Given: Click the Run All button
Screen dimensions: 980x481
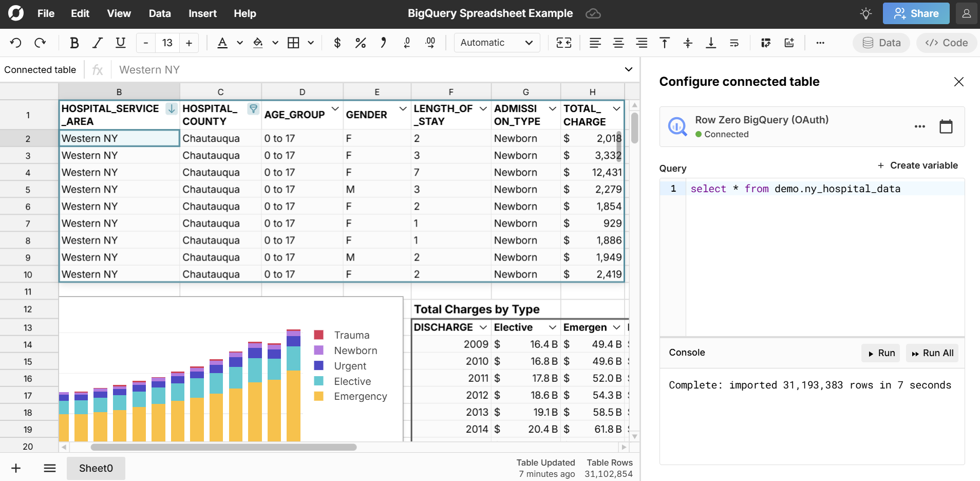Looking at the screenshot, I should 932,353.
